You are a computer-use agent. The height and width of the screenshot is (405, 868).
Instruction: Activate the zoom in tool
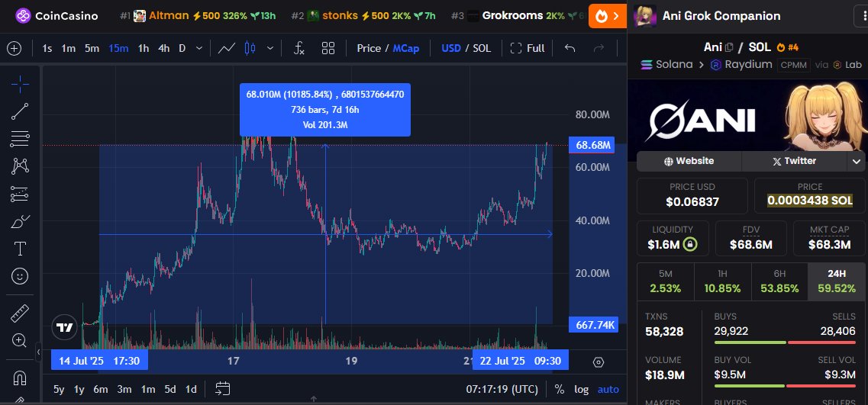click(x=20, y=340)
